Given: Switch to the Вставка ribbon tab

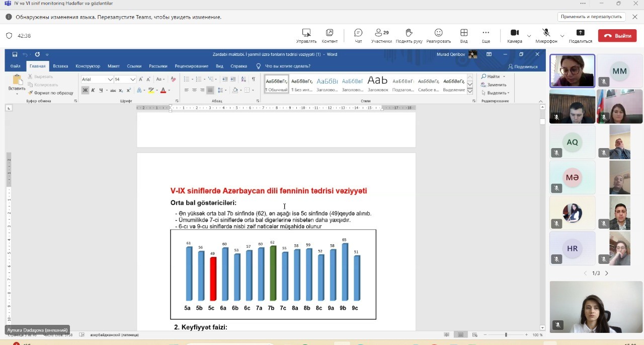Looking at the screenshot, I should 60,66.
